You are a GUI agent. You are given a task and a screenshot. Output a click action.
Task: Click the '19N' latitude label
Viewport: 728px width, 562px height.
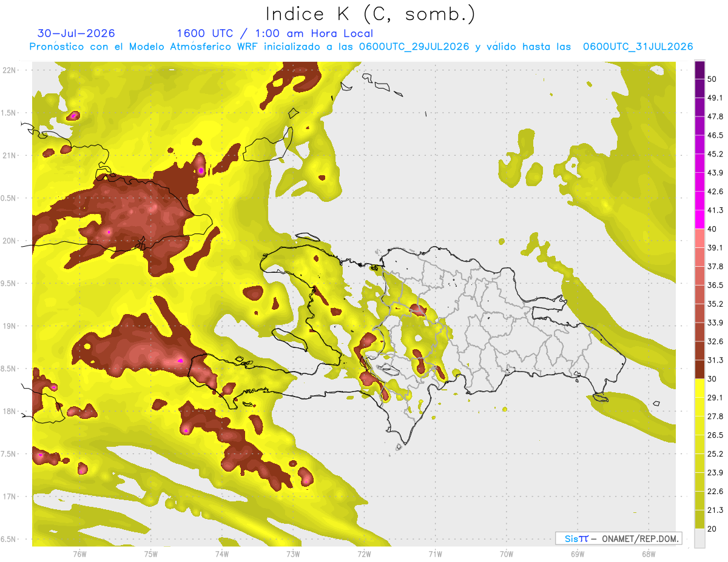pos(9,326)
